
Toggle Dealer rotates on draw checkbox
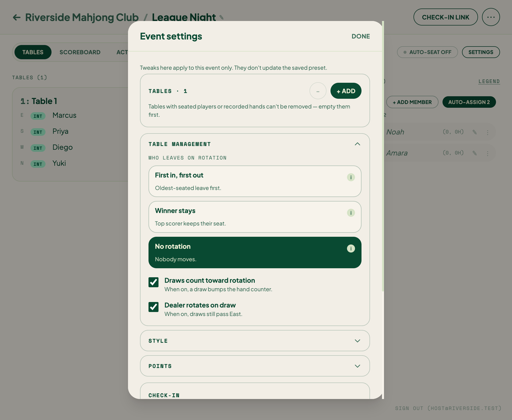[153, 307]
